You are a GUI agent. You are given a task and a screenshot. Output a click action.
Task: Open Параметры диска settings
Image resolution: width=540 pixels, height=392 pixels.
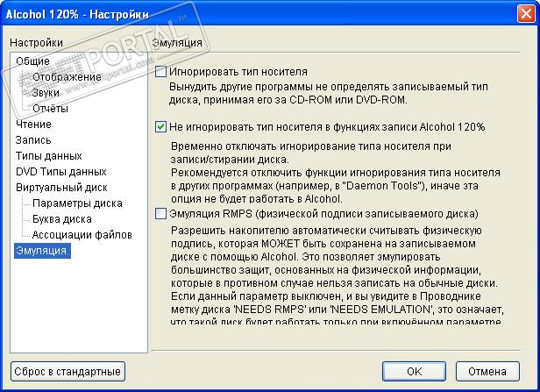click(x=77, y=203)
